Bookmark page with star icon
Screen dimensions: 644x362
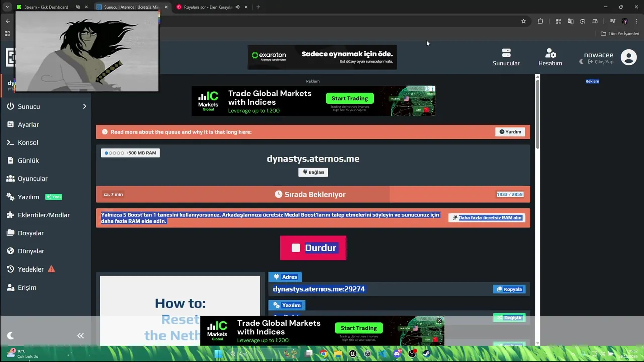pyautogui.click(x=523, y=21)
